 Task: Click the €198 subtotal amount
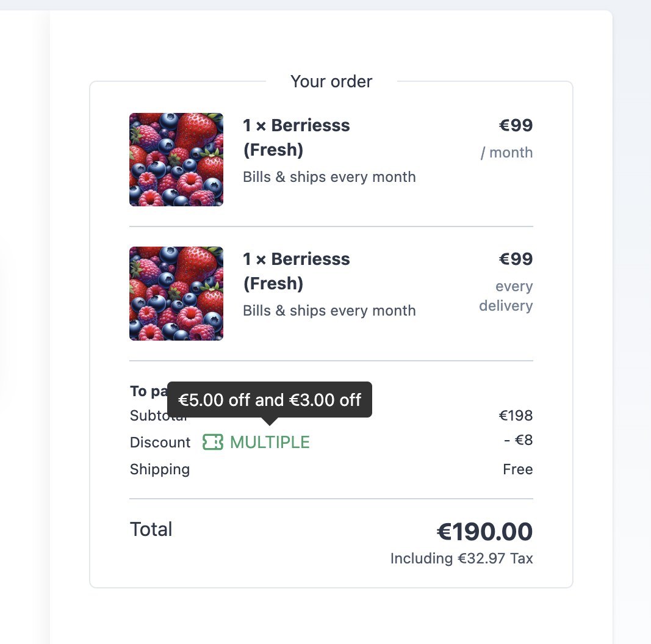click(x=516, y=416)
